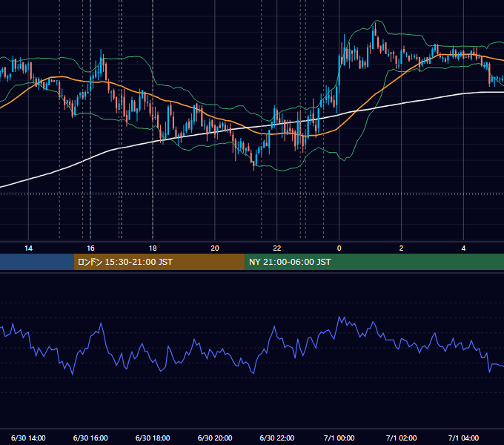Click the 6/30 18:00 date label
The image size is (504, 445).
tap(153, 438)
